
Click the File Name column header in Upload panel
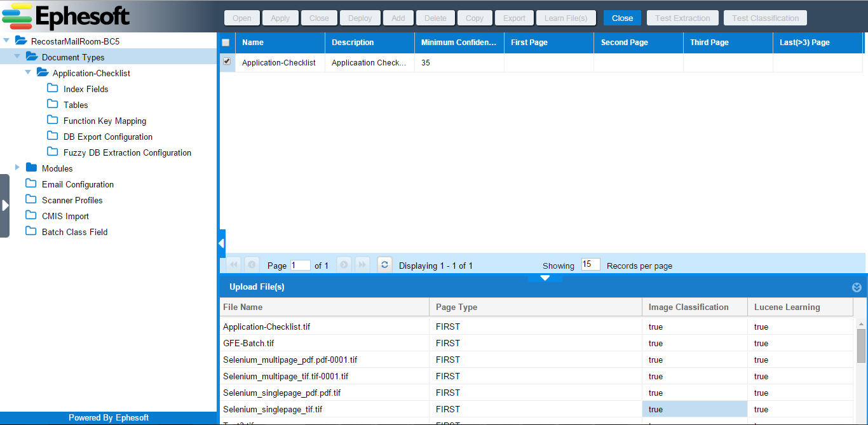tap(324, 307)
